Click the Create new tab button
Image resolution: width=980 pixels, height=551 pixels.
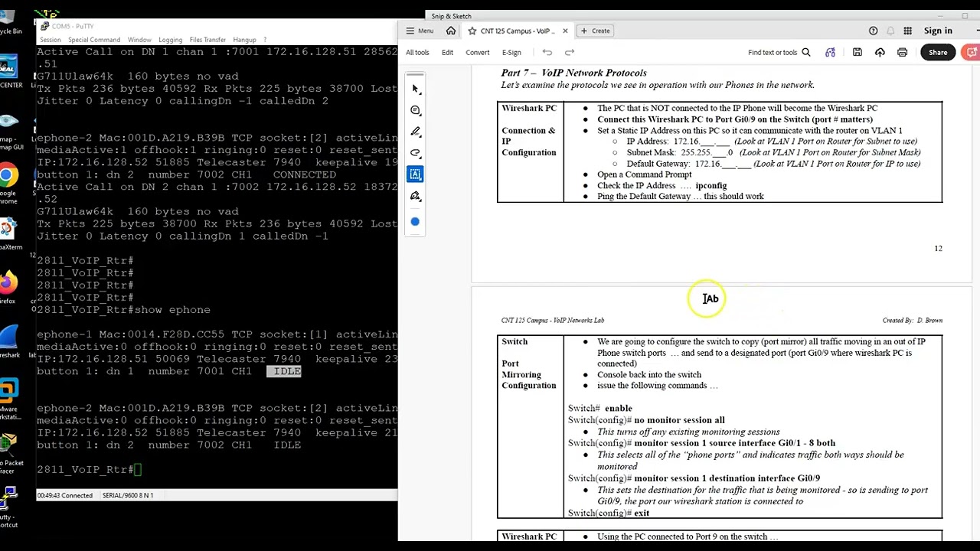(x=596, y=31)
